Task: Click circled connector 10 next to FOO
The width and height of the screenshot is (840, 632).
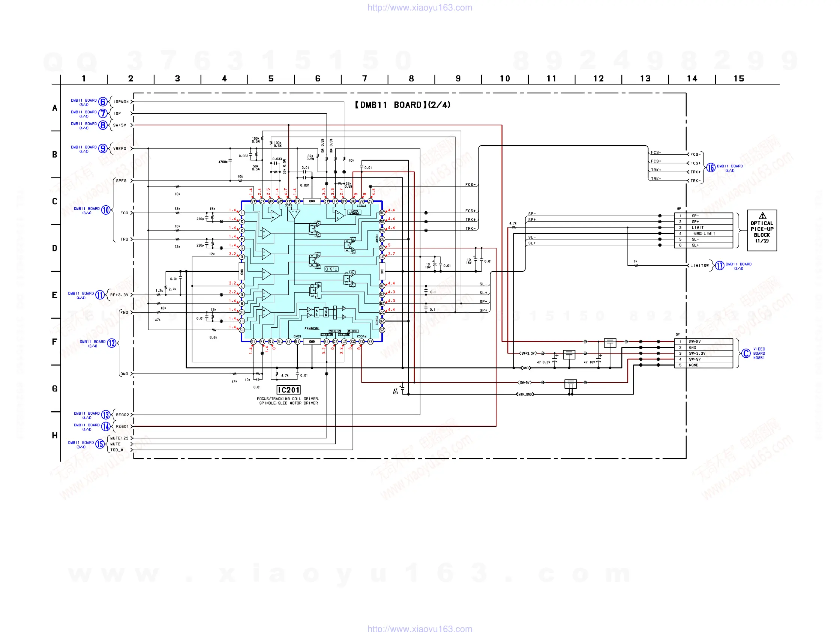Action: coord(106,210)
